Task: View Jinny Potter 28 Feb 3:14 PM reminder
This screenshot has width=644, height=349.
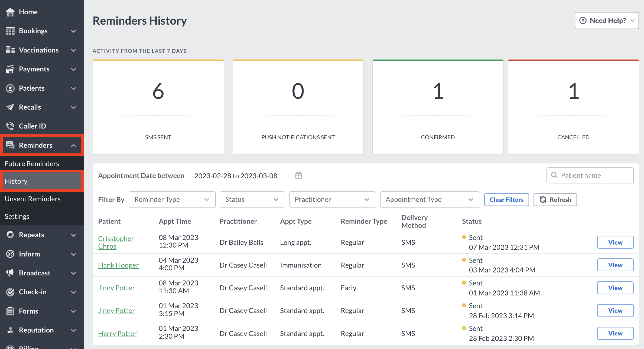Action: coord(615,311)
